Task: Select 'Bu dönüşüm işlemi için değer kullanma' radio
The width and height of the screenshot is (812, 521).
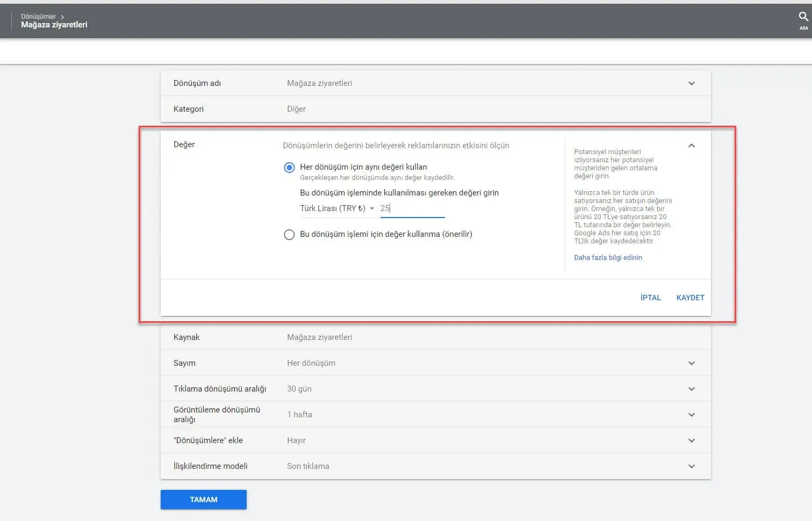Action: coord(289,235)
